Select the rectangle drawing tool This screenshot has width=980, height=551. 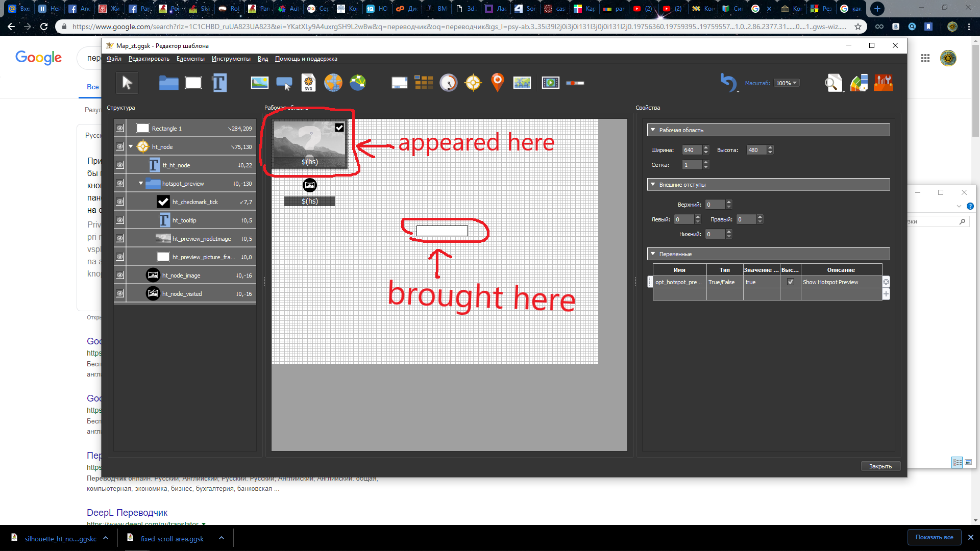point(193,83)
